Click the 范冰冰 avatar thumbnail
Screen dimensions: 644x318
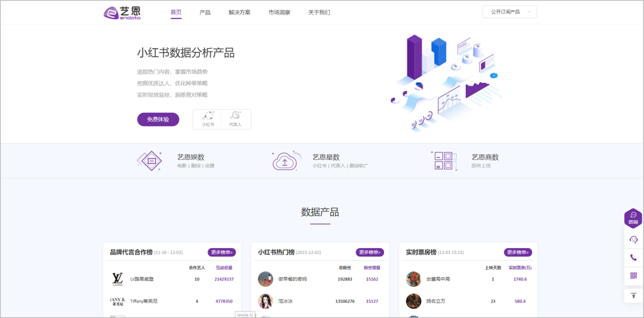tap(265, 301)
